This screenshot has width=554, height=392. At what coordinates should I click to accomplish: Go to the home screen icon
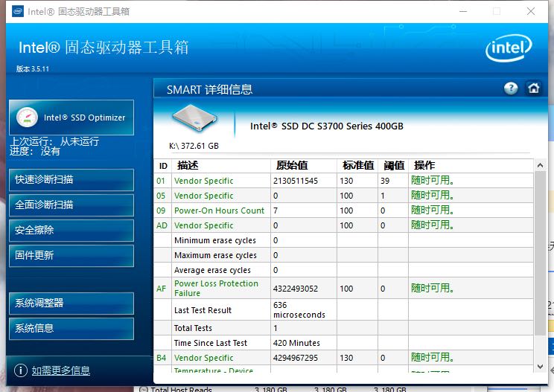coord(533,88)
